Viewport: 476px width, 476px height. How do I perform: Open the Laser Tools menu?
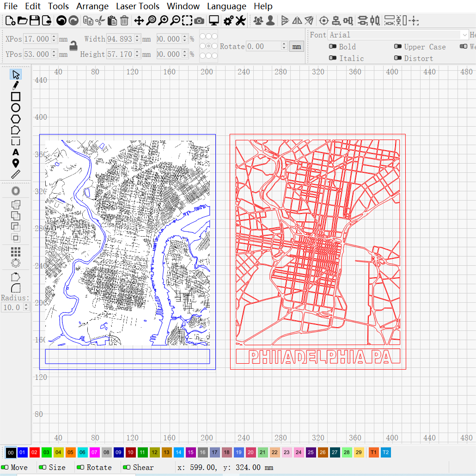click(138, 6)
